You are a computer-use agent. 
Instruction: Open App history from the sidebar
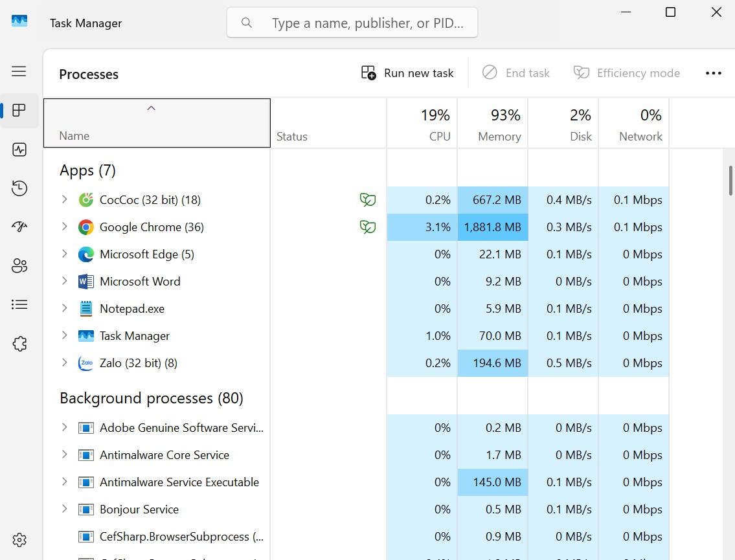[x=19, y=188]
